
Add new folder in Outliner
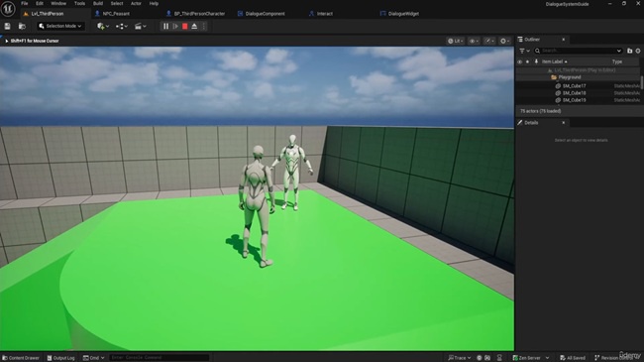click(629, 51)
